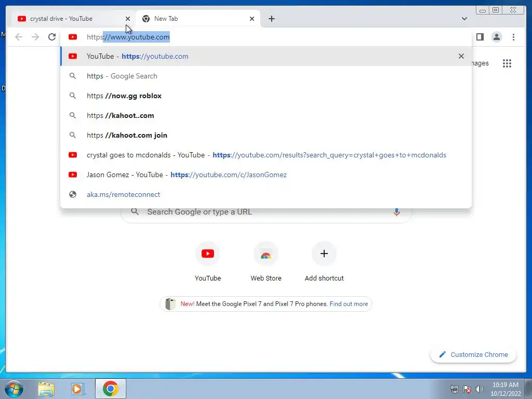Expand the tab search chevron

pyautogui.click(x=464, y=19)
